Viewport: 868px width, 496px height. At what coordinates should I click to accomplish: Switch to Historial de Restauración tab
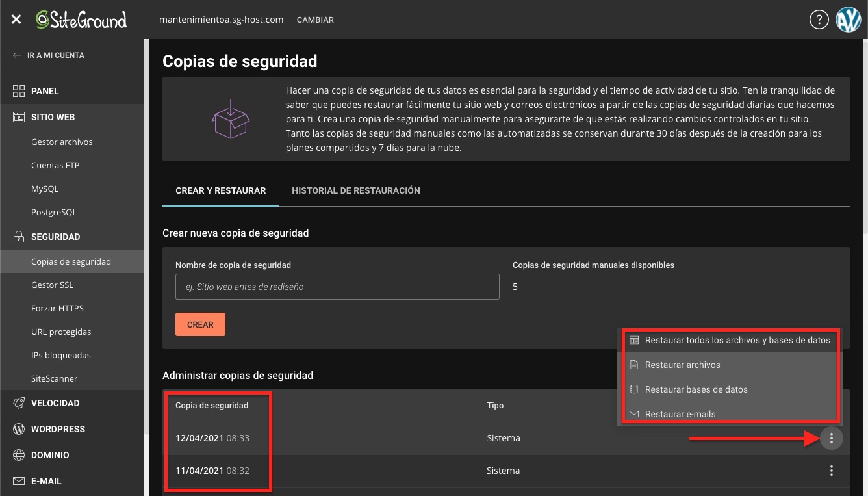point(356,190)
